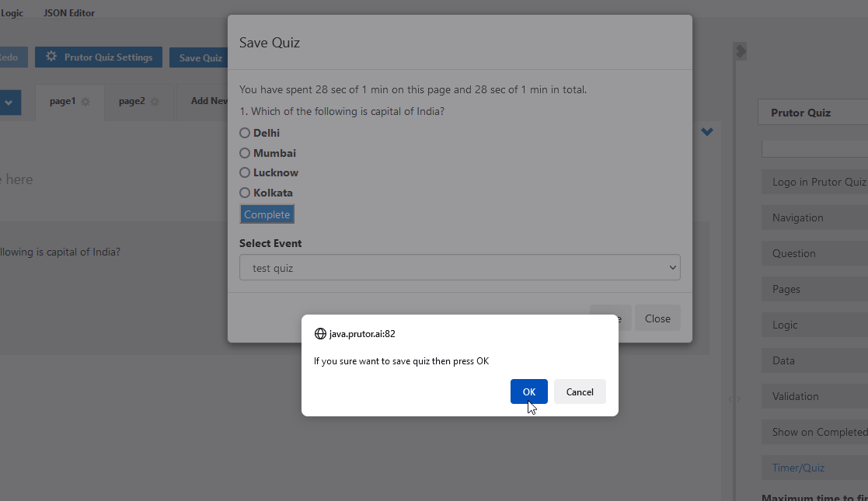Click the panel resize handle beside Validation
The width and height of the screenshot is (868, 501).
click(x=734, y=398)
